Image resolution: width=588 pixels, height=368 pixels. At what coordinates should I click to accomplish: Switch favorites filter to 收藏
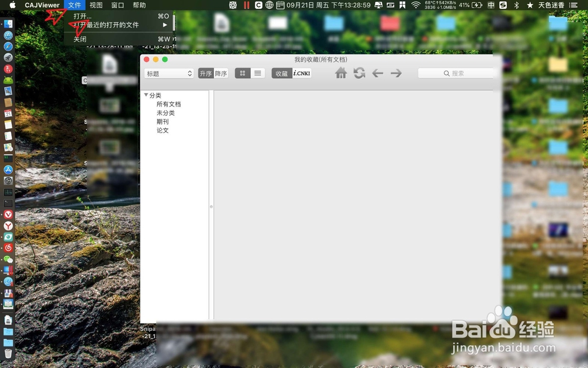(281, 73)
